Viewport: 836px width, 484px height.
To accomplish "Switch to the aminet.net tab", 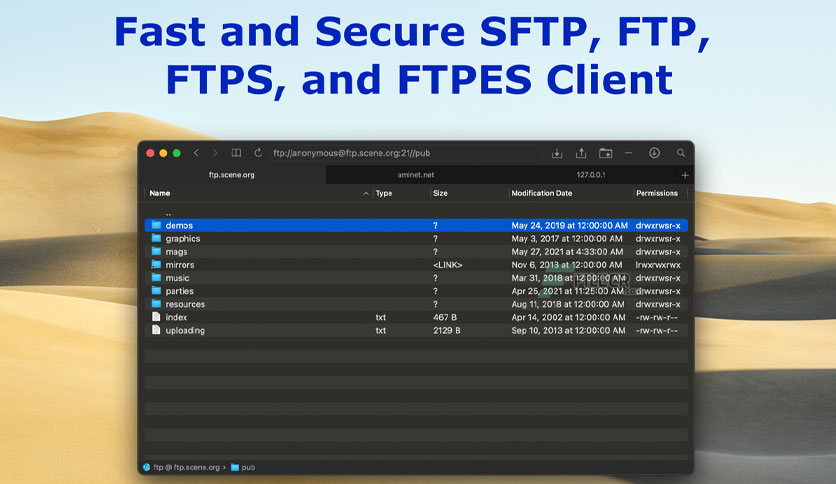I will (x=416, y=175).
